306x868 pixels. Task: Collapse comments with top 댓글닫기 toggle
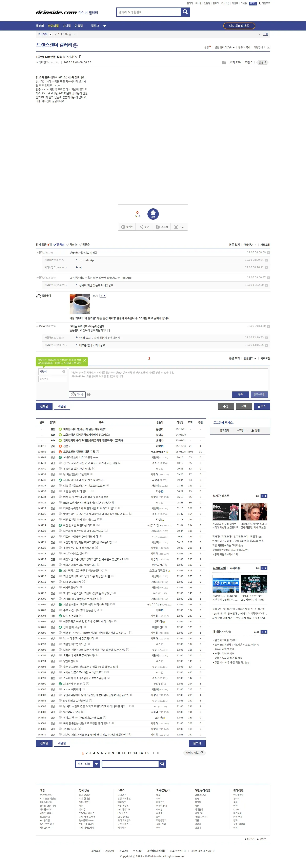pyautogui.click(x=250, y=245)
